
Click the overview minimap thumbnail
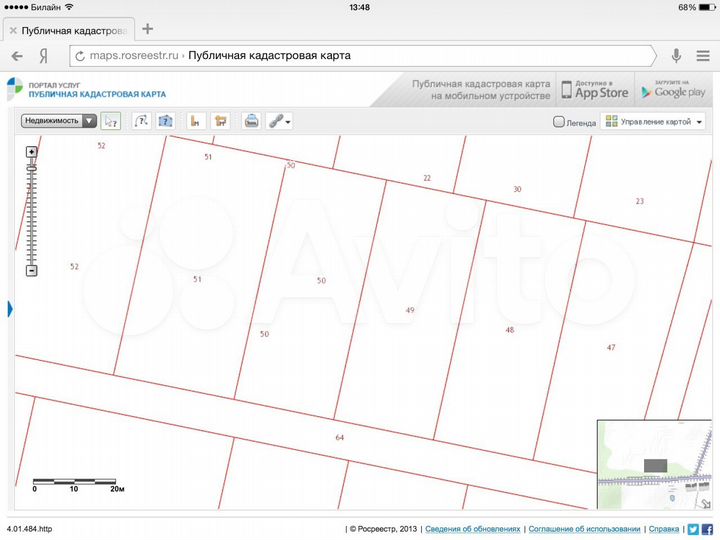coord(655,464)
